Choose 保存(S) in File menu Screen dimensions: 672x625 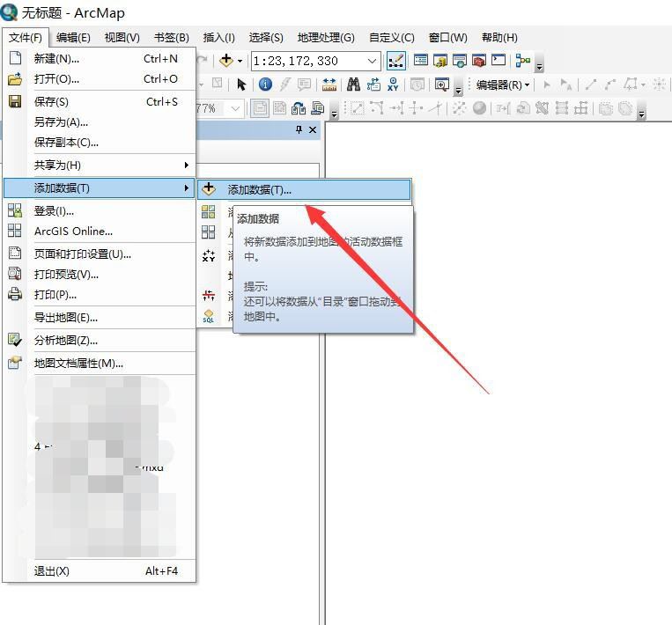pos(100,101)
